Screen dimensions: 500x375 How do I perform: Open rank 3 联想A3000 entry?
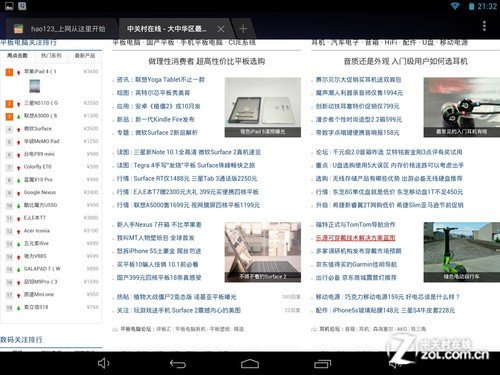[40, 116]
